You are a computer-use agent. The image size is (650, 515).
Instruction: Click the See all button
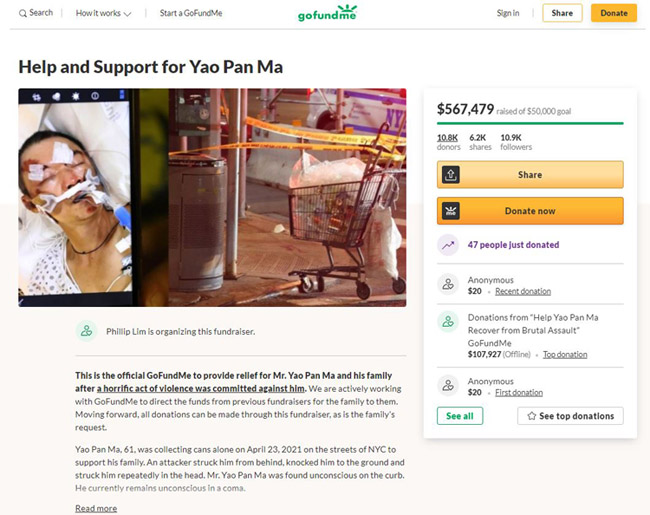click(460, 416)
